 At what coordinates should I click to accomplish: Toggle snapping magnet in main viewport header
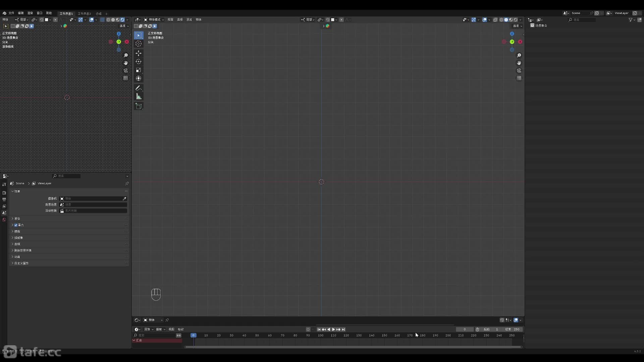click(327, 20)
